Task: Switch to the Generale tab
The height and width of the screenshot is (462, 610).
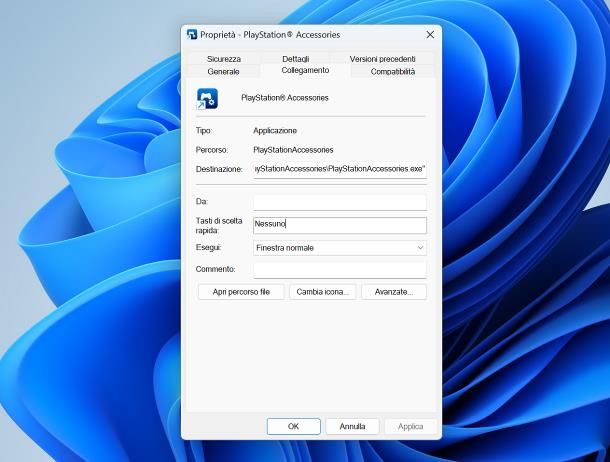Action: click(x=223, y=72)
